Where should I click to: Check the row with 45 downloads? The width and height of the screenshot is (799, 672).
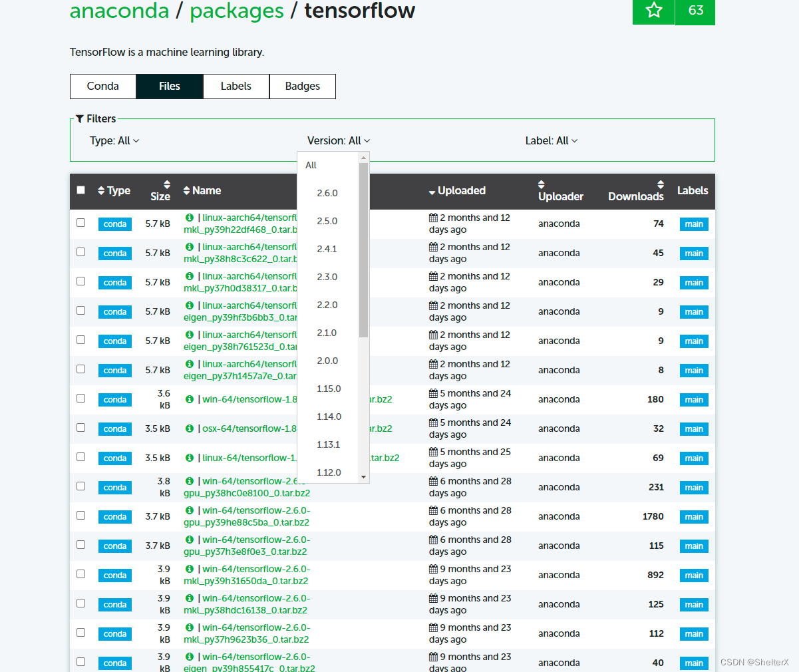[x=81, y=252]
